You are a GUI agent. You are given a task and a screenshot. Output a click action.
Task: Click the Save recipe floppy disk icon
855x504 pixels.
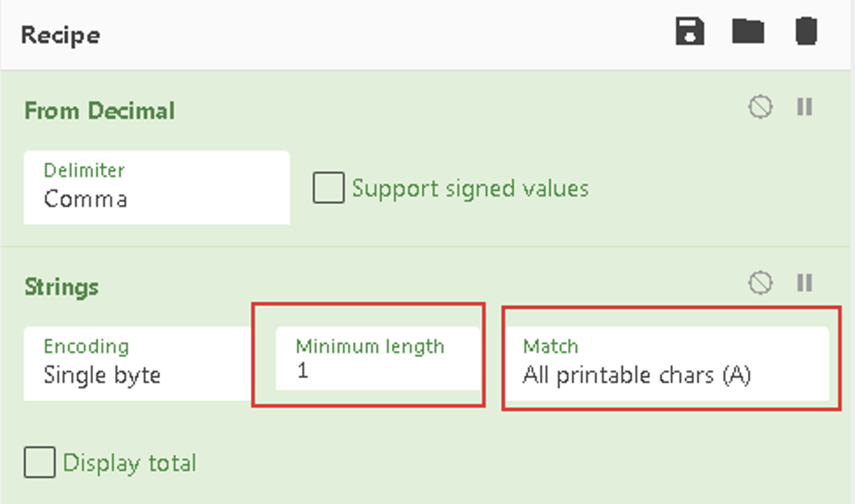(x=690, y=32)
